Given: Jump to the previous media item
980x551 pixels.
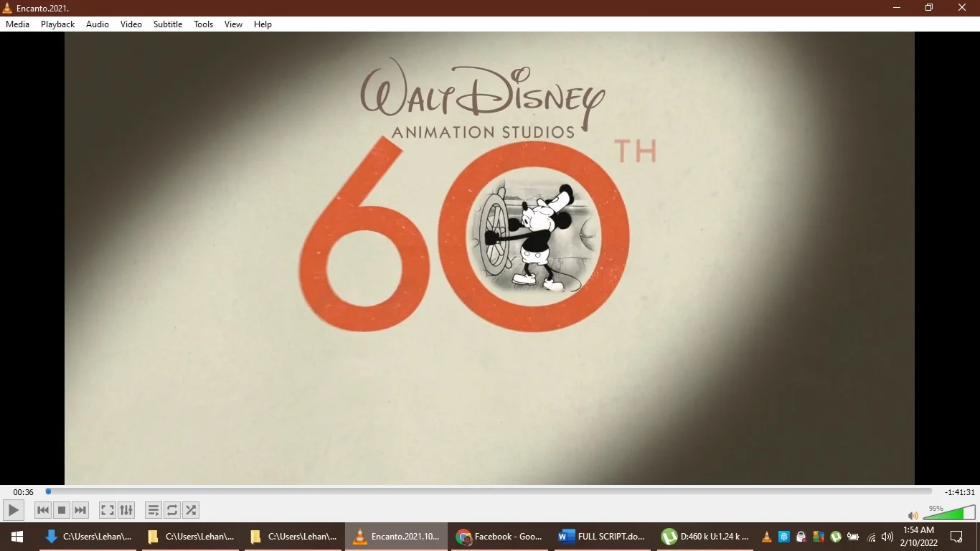Looking at the screenshot, I should (43, 510).
